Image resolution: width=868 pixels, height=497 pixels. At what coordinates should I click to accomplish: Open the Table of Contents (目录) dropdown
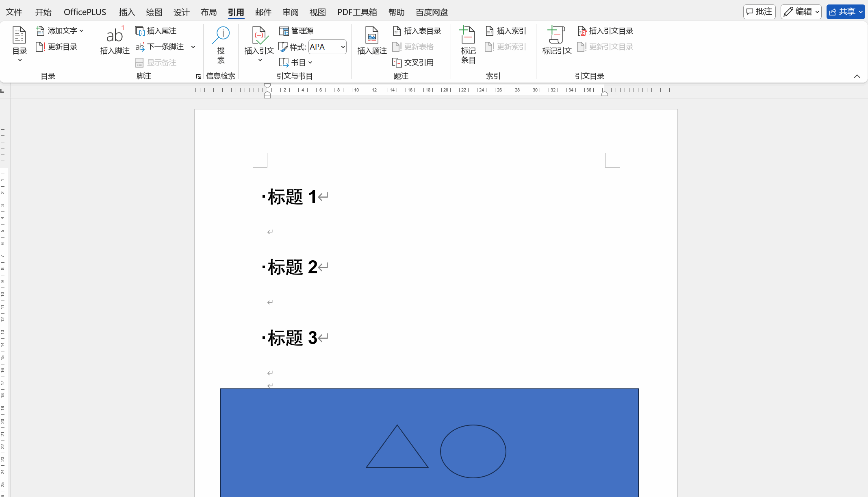click(20, 45)
